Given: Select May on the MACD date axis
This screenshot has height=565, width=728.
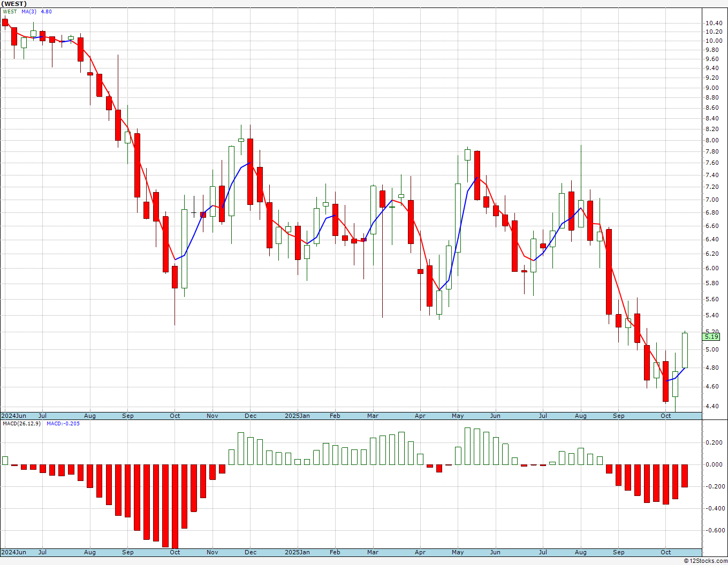Looking at the screenshot, I should pos(458,552).
